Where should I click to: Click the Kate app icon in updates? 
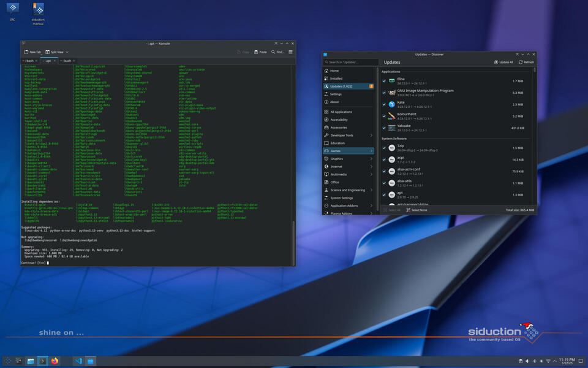392,104
